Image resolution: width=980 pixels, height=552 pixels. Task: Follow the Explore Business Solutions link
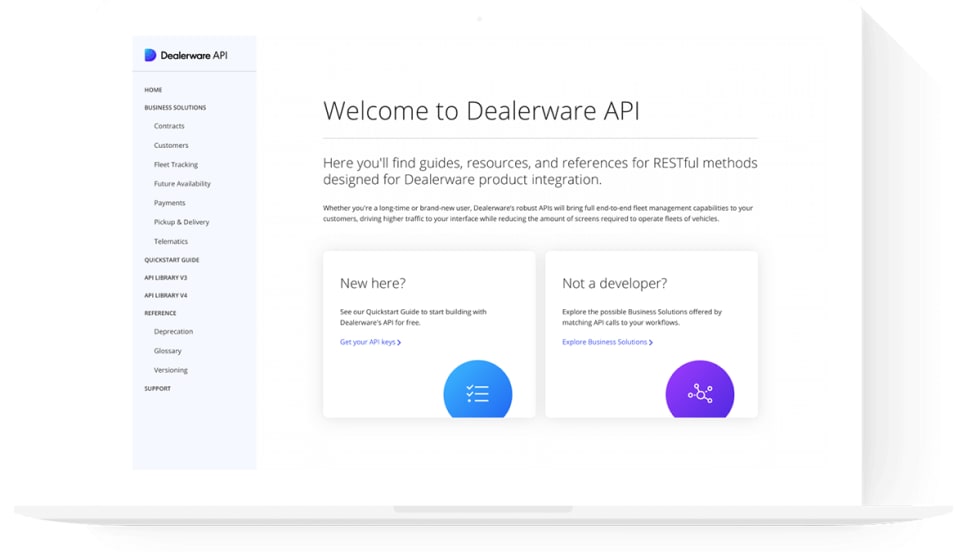click(x=604, y=342)
